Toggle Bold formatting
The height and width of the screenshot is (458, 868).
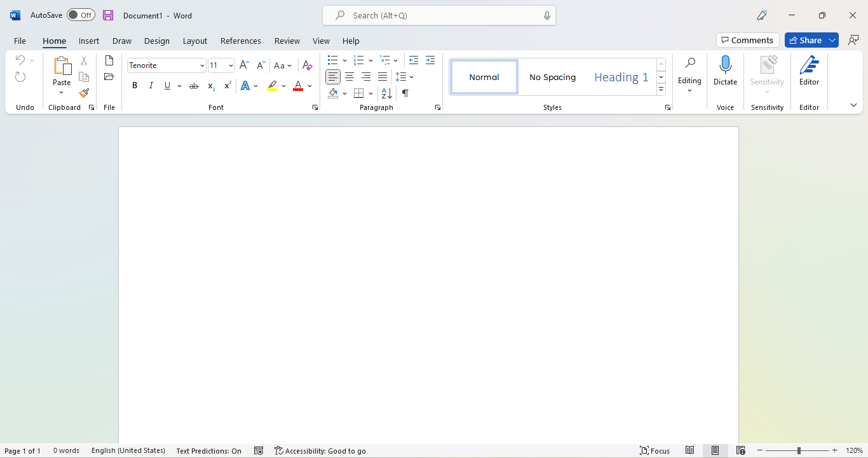pos(135,86)
